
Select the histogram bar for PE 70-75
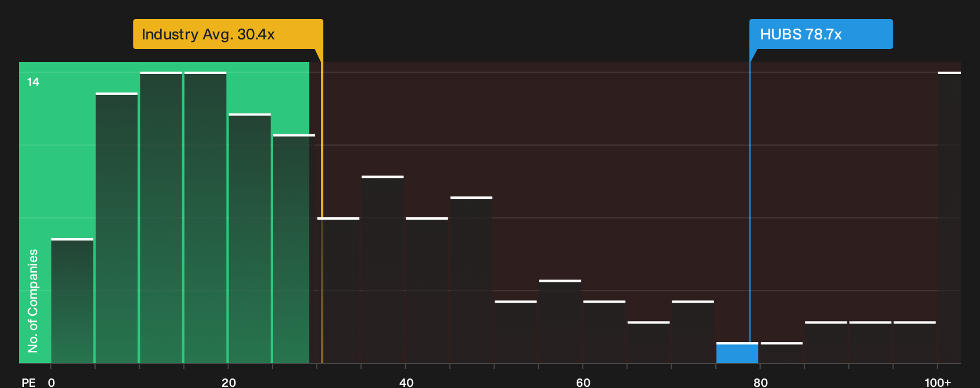coord(693,332)
